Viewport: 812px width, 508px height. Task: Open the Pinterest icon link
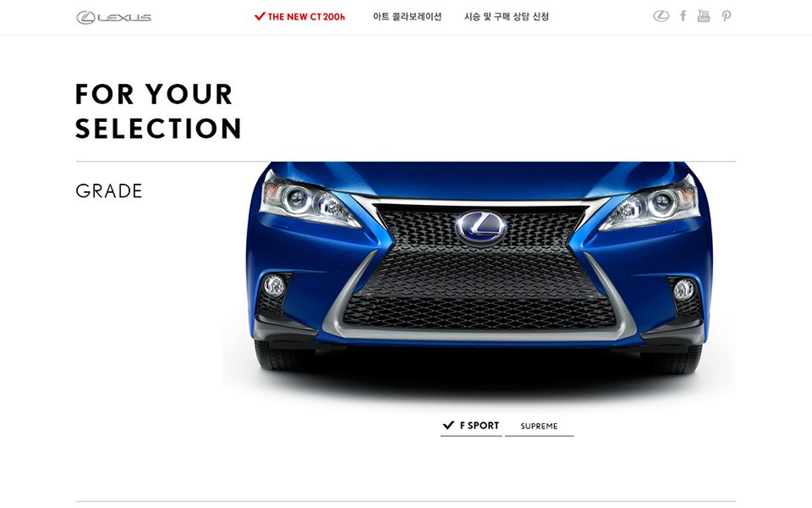[727, 16]
